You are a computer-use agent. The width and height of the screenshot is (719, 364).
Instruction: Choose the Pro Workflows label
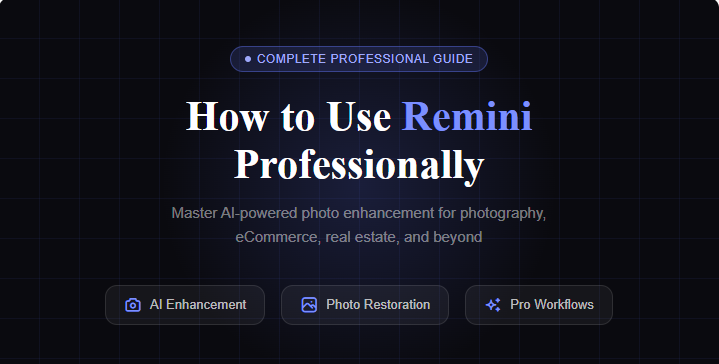click(x=552, y=305)
